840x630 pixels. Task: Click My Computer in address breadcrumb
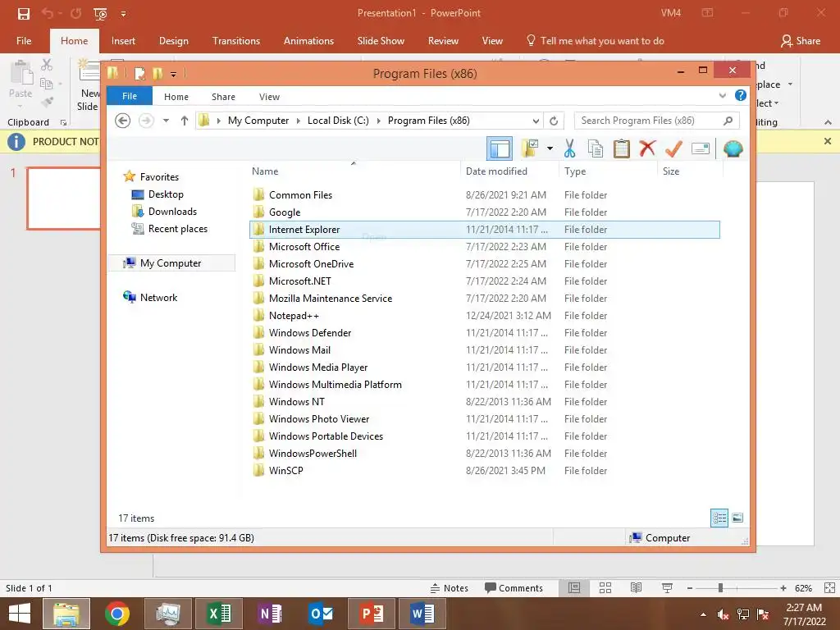point(258,121)
